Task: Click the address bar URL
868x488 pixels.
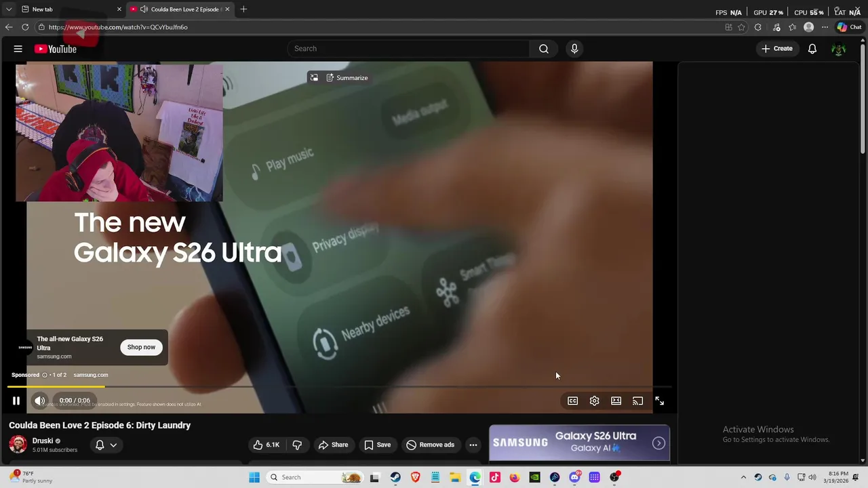Action: 118,27
